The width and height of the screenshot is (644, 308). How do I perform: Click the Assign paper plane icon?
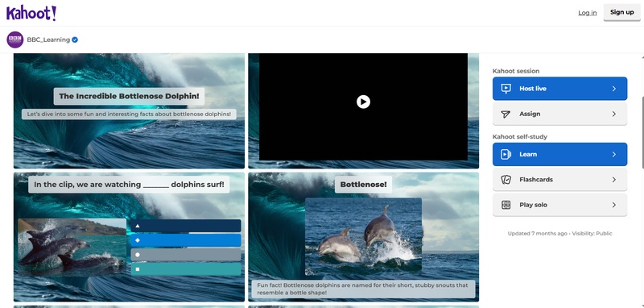point(506,114)
